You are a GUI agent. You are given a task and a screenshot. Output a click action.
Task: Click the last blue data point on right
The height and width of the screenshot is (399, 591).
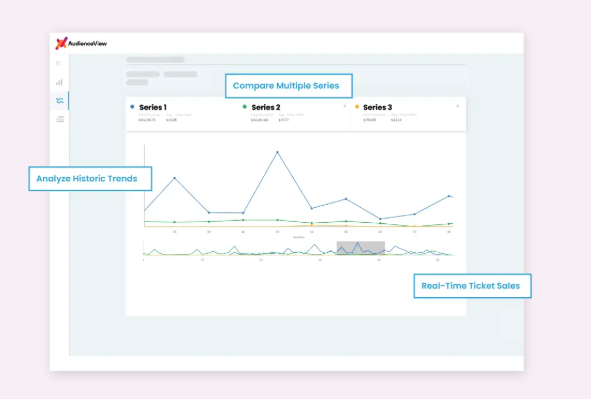[x=449, y=196]
